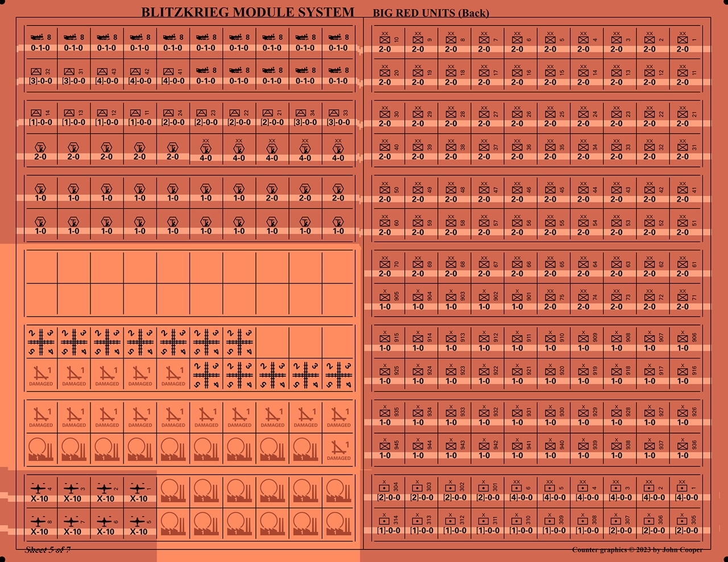Select the infantry division counter numbered 31

pyautogui.click(x=686, y=150)
